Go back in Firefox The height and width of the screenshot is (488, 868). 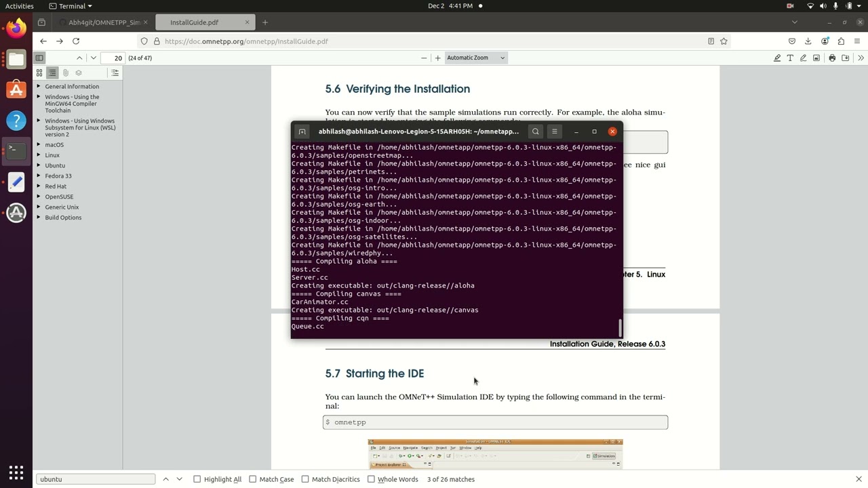(43, 41)
